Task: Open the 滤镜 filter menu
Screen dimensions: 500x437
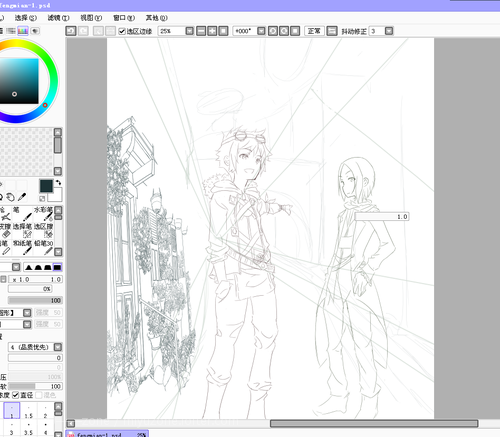Action: (x=58, y=18)
